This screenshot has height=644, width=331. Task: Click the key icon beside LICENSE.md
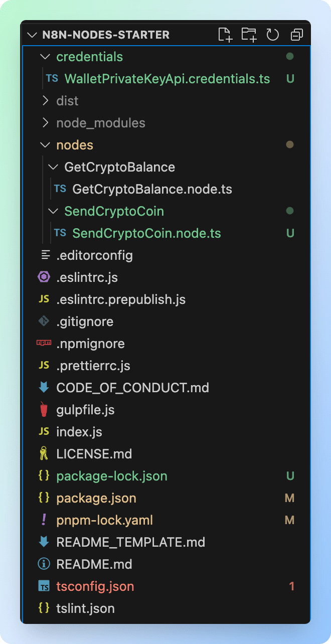(x=44, y=454)
